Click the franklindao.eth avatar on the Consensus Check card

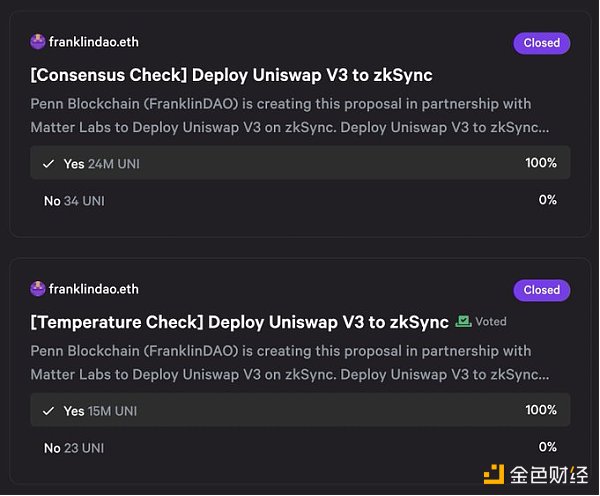[38, 42]
